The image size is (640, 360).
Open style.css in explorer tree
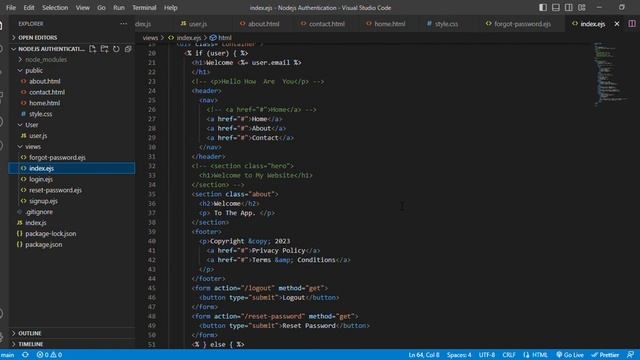pyautogui.click(x=40, y=114)
